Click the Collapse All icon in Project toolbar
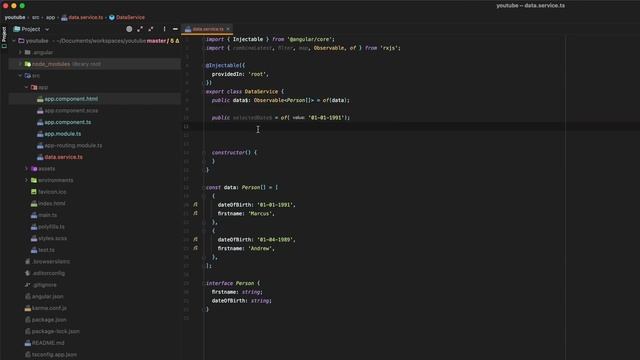The height and width of the screenshot is (360, 640). (151, 29)
